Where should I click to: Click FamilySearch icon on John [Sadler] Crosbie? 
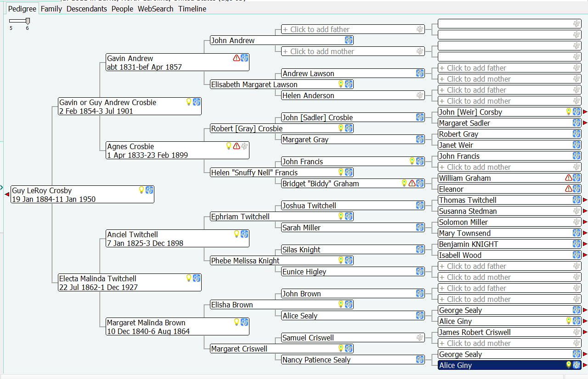point(420,117)
